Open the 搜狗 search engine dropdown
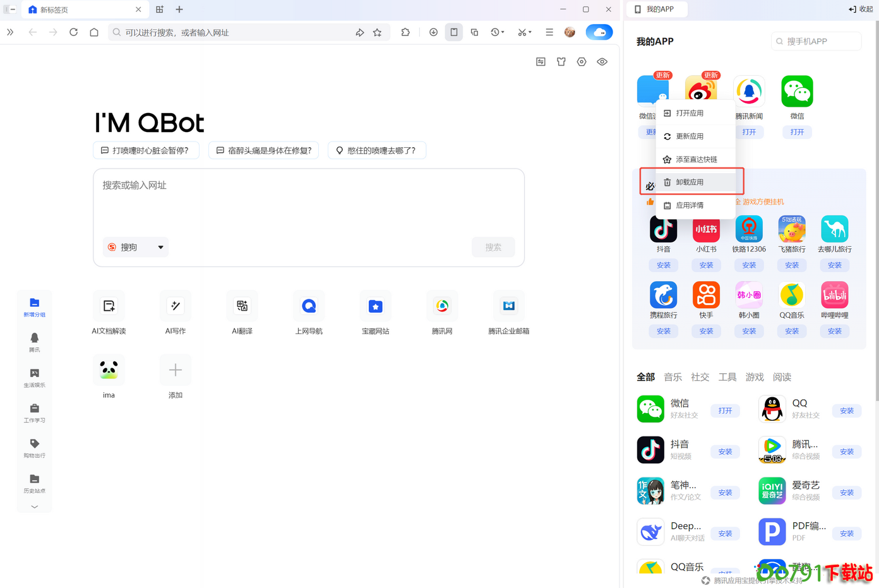 coord(135,247)
